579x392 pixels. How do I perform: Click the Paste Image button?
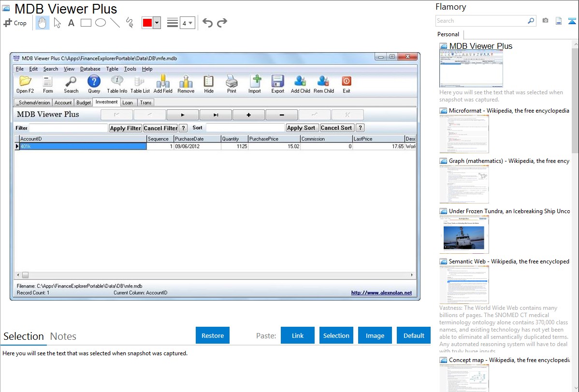[375, 335]
